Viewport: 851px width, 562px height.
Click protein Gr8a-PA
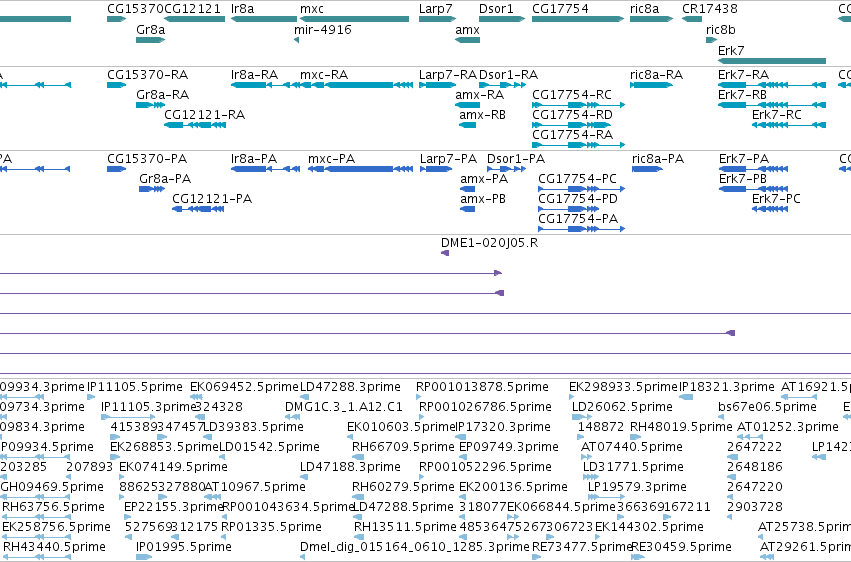165,178
